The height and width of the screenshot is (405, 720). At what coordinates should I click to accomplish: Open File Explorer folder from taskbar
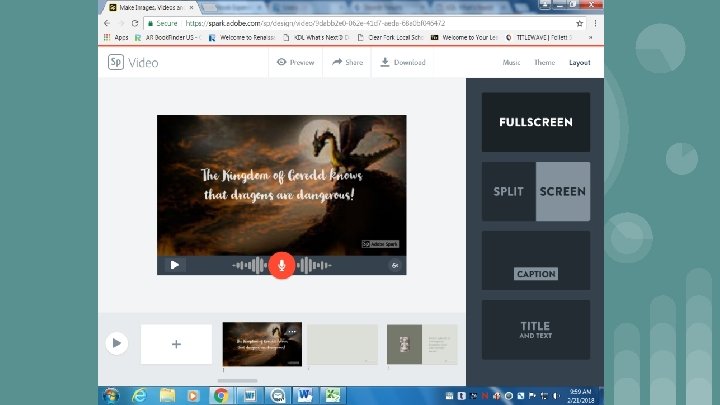click(x=167, y=395)
